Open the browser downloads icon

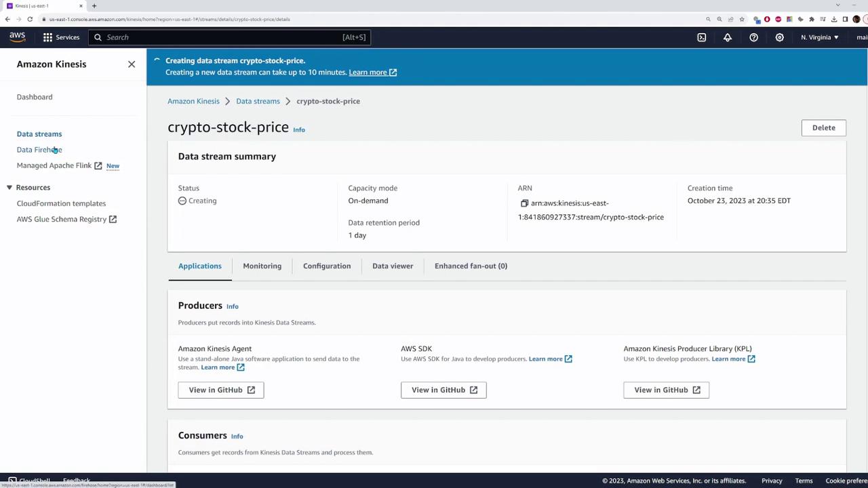(x=834, y=19)
